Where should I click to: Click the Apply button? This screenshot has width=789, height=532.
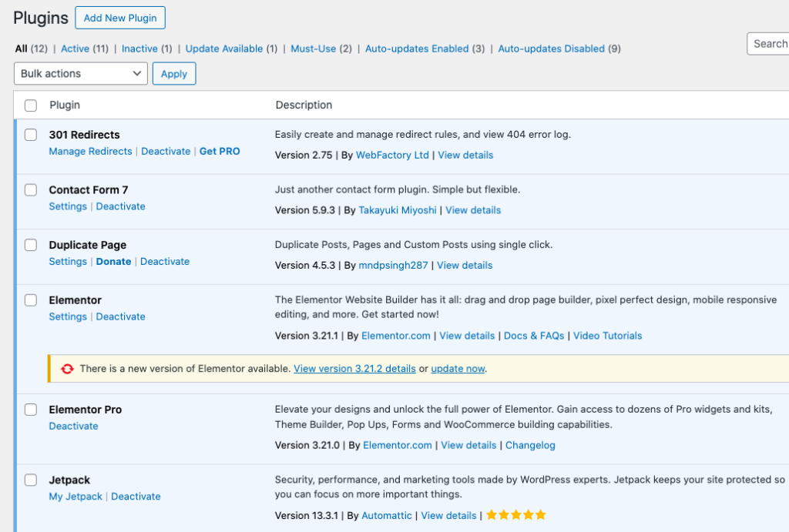coord(174,73)
